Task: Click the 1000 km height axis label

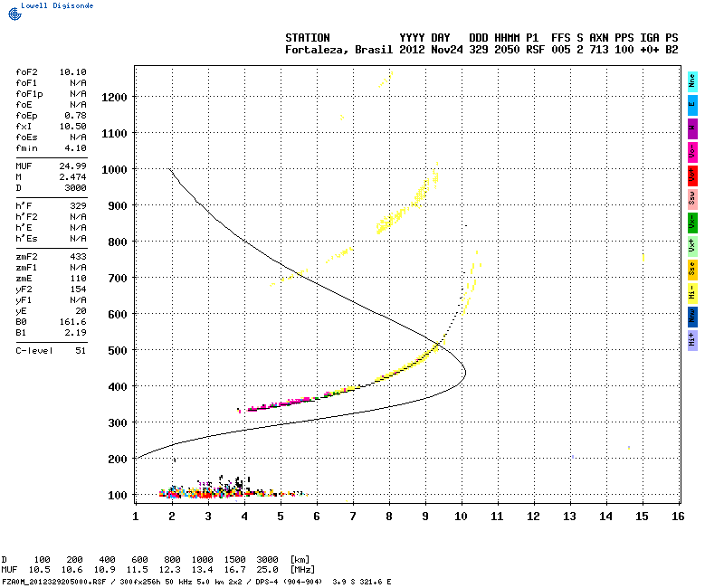Action: pyautogui.click(x=114, y=170)
